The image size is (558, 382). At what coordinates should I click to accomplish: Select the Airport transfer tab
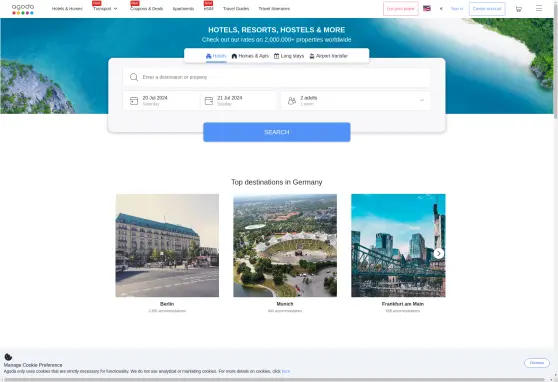(x=328, y=56)
